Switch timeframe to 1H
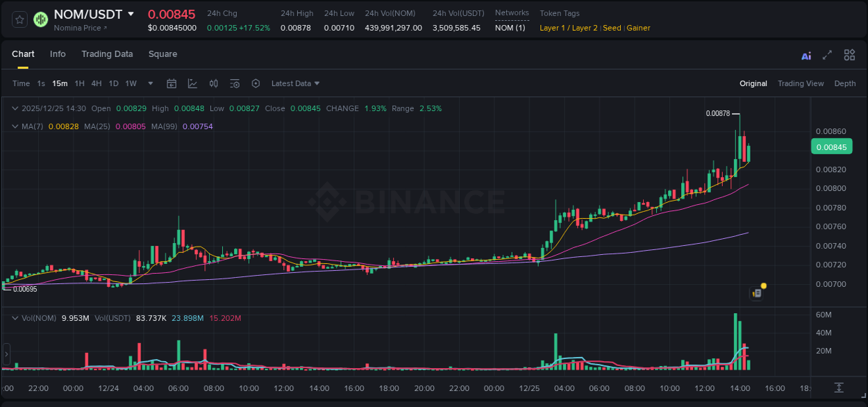 78,83
